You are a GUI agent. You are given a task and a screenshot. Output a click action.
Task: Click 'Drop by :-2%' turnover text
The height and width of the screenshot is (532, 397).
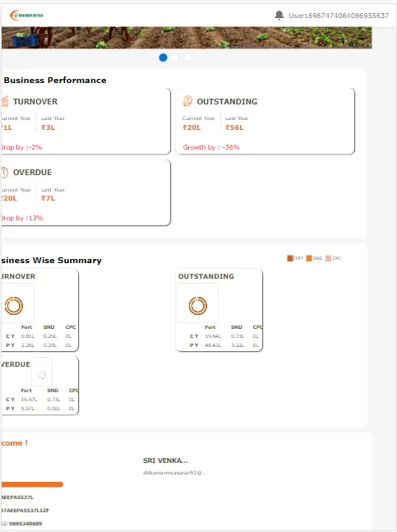pos(21,147)
